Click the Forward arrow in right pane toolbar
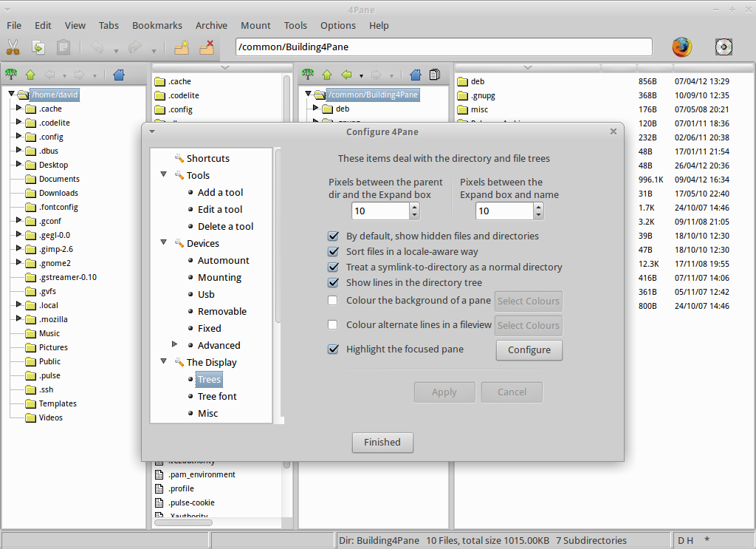Screen dimensions: 756x549 click(x=377, y=75)
